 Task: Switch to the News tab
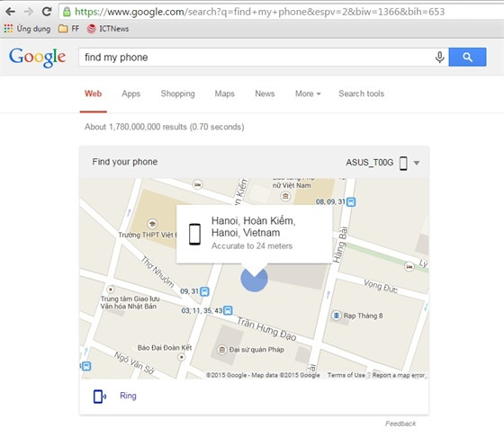265,94
